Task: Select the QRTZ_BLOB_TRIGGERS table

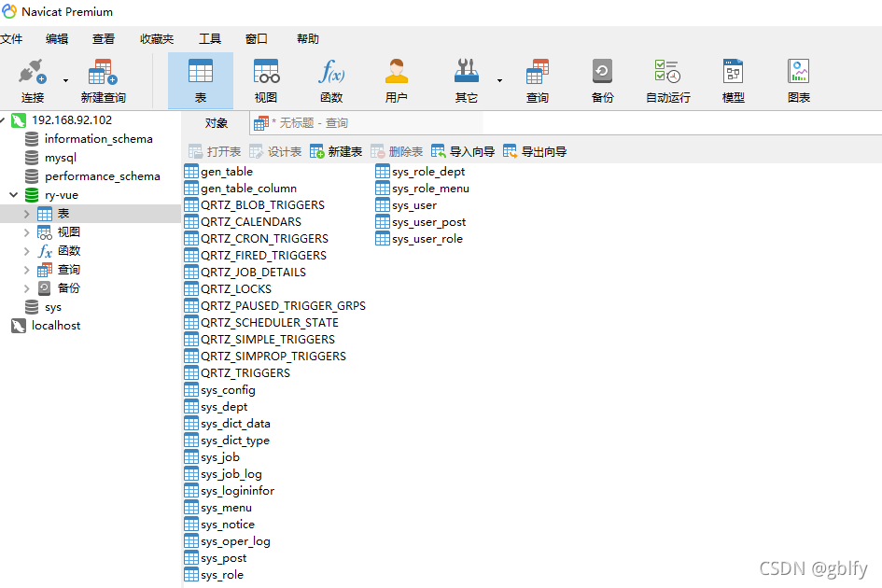Action: pyautogui.click(x=262, y=204)
